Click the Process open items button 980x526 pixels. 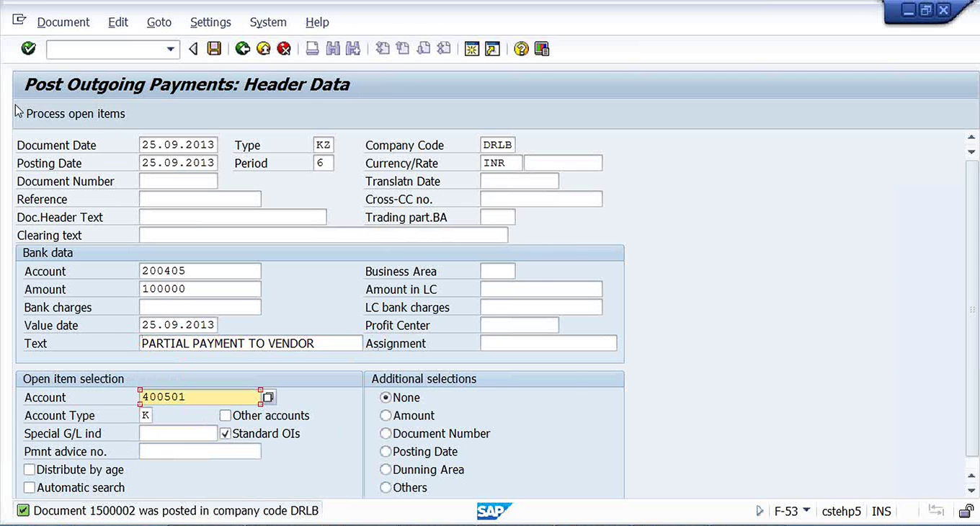coord(76,114)
